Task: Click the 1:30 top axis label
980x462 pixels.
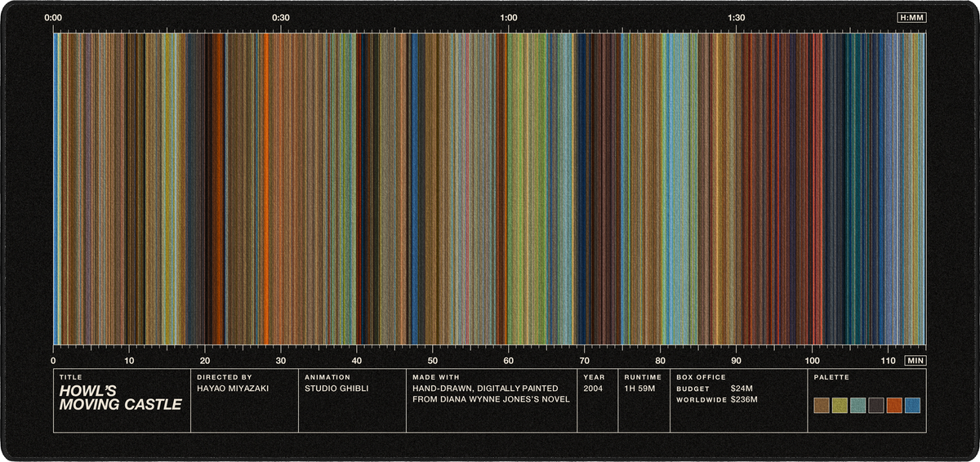Action: pos(737,17)
